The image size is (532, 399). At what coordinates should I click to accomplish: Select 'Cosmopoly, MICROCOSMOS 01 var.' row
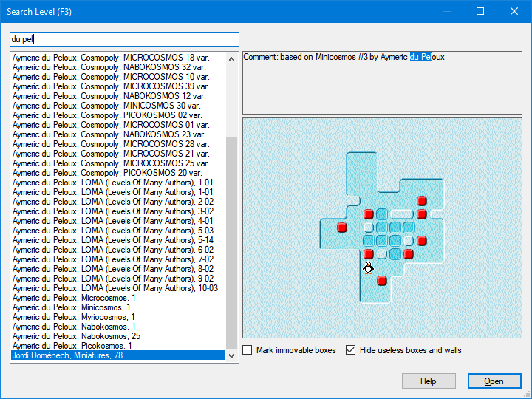[x=118, y=125]
